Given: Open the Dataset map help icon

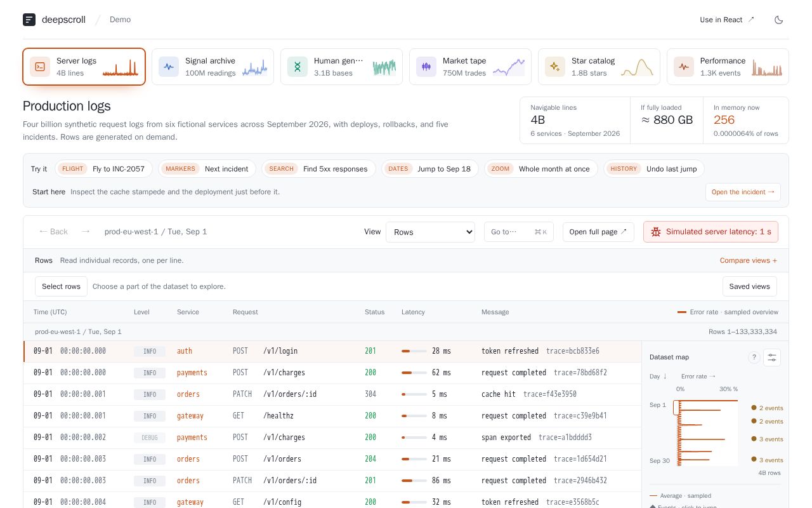Looking at the screenshot, I should [754, 358].
